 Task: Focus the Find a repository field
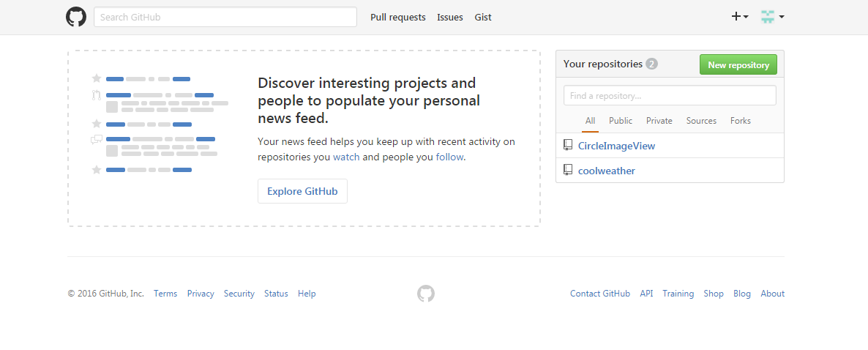(x=670, y=95)
